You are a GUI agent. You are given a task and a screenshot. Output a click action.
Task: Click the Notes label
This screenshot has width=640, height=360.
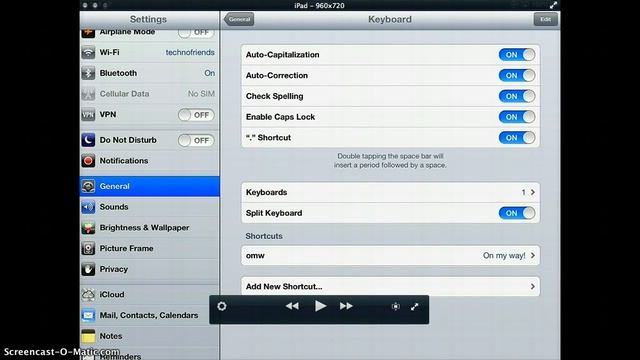111,336
